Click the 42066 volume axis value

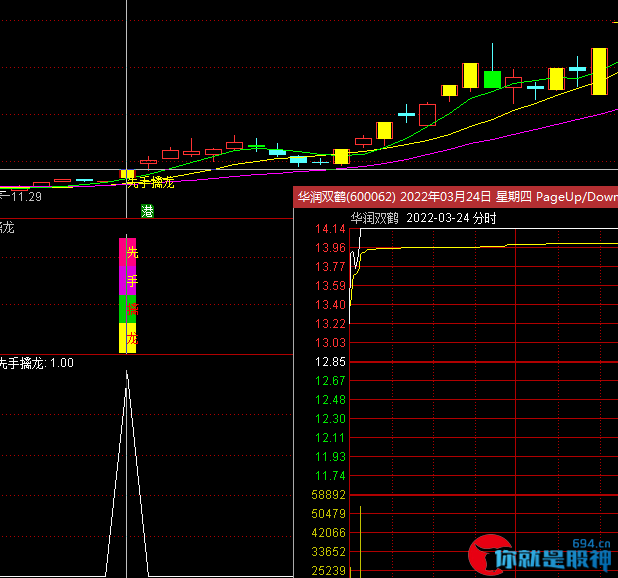tap(328, 533)
